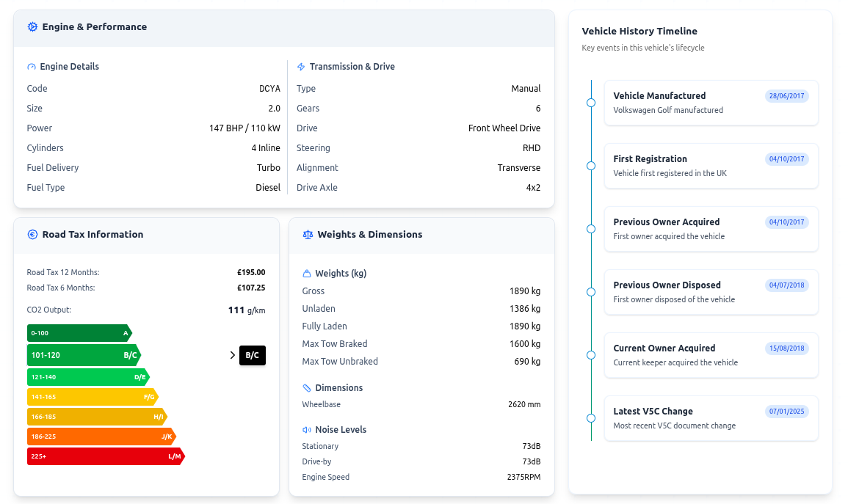
Task: Select the 101-120 band B/C CO2 bar
Action: tap(84, 356)
